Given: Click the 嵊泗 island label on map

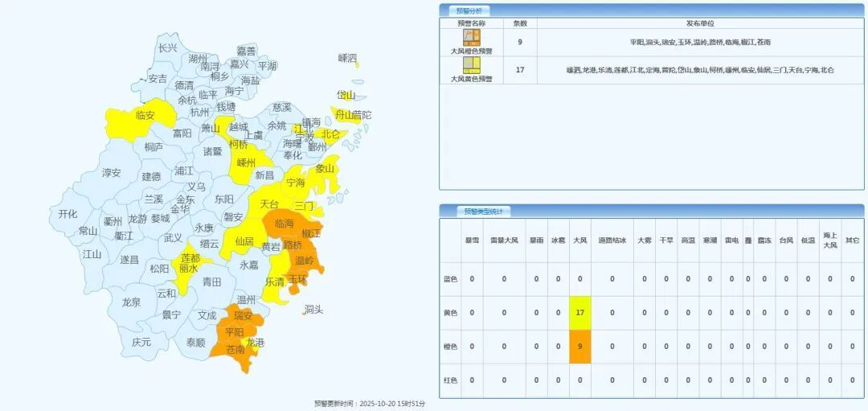Looking at the screenshot, I should pyautogui.click(x=347, y=58).
